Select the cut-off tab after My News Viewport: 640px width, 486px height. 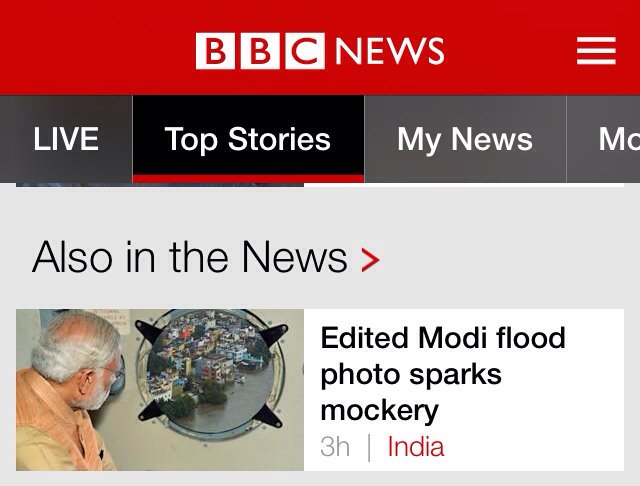(x=616, y=139)
